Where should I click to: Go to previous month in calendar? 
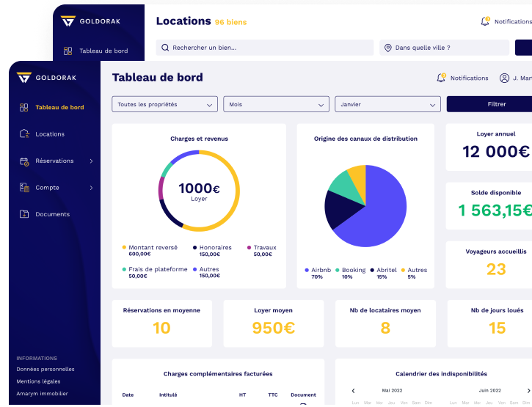click(353, 391)
